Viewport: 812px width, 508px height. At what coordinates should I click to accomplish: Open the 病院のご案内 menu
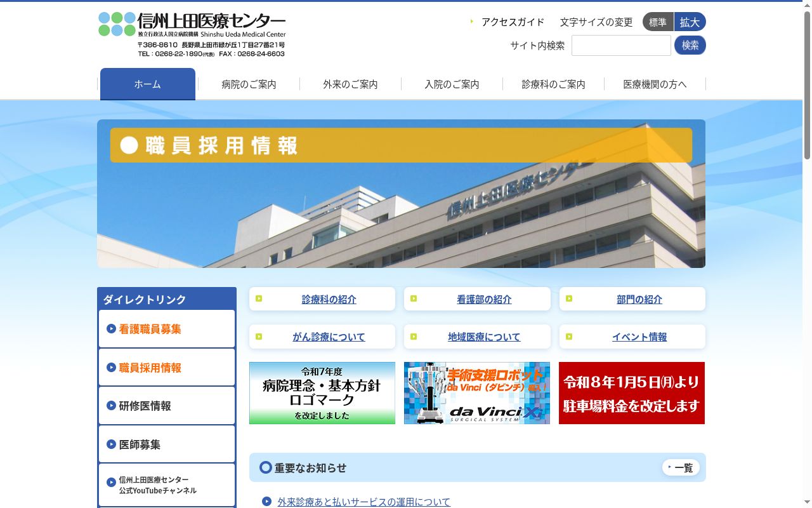249,84
